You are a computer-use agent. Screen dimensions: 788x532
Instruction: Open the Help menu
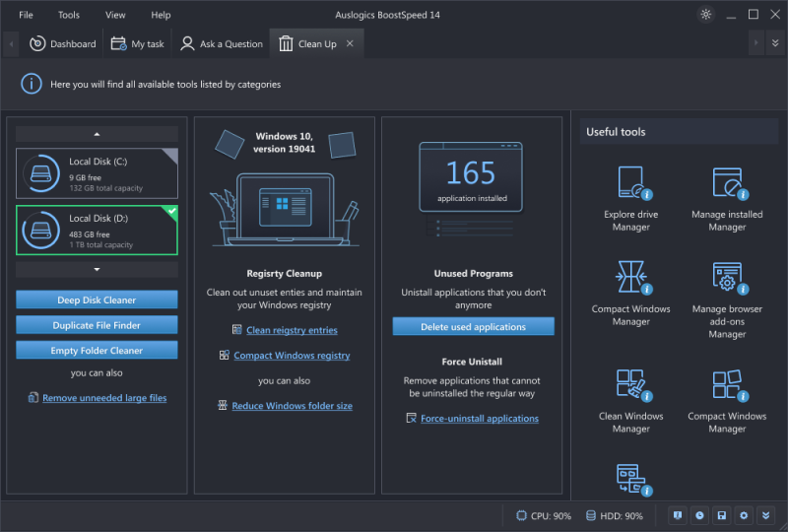pyautogui.click(x=161, y=15)
